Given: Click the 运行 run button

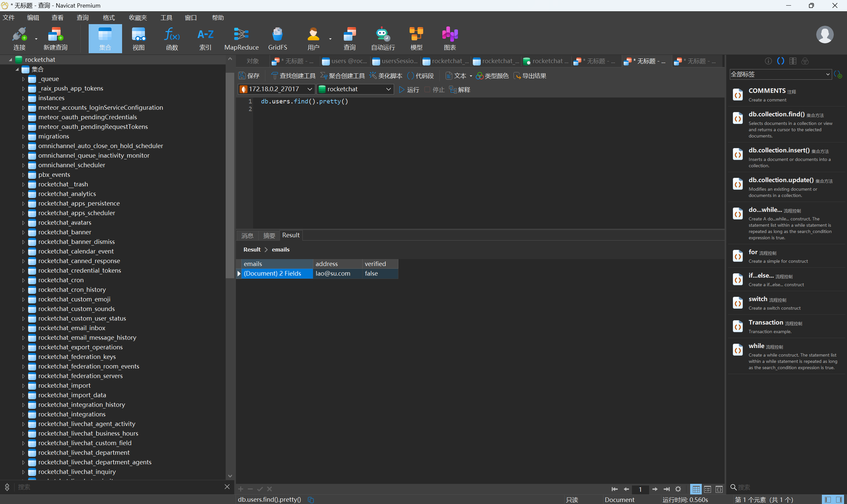Looking at the screenshot, I should coord(409,90).
